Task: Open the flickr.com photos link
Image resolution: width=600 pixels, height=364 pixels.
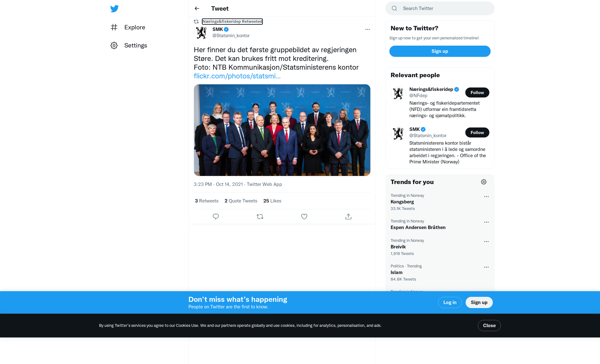Action: click(237, 76)
